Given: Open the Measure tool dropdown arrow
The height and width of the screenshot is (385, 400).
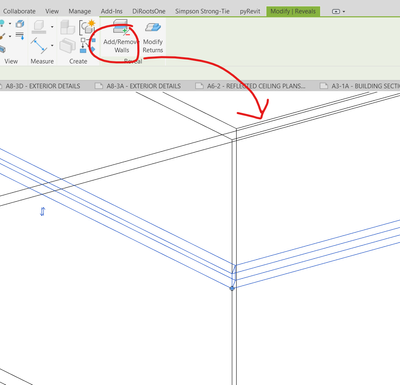Looking at the screenshot, I should [x=52, y=45].
